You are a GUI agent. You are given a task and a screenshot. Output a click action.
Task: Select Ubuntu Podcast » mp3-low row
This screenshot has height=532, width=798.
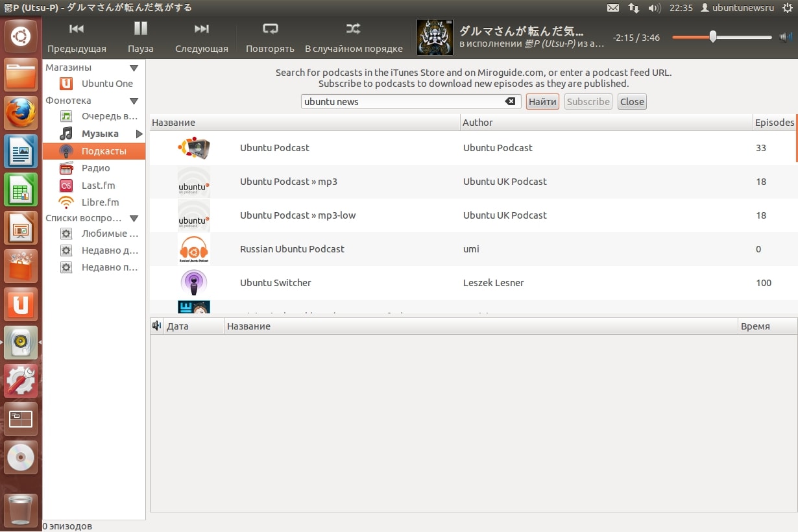[472, 215]
